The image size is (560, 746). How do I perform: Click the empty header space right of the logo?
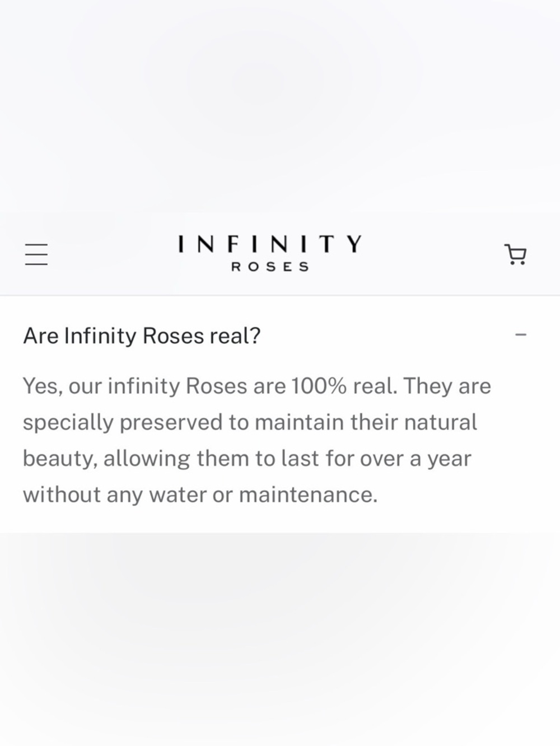click(431, 255)
